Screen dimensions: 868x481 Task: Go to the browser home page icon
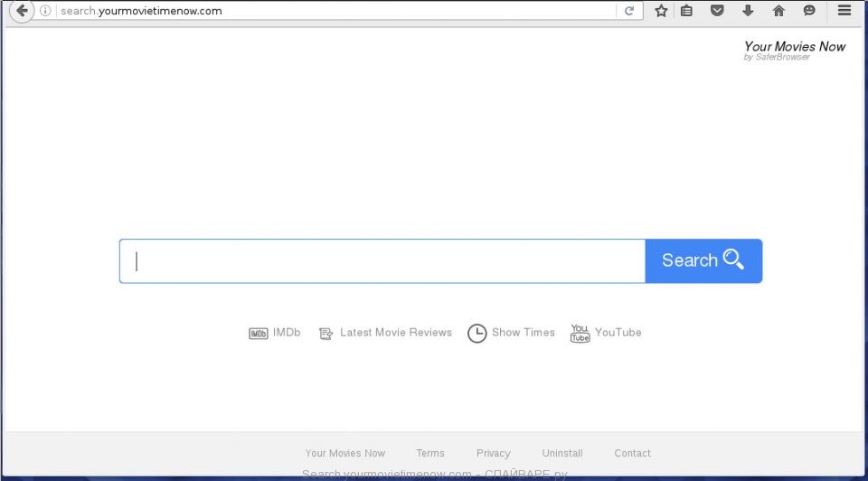click(x=778, y=11)
